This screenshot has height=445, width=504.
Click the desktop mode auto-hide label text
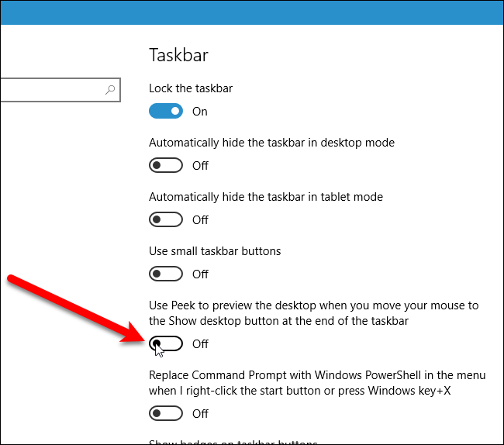coord(271,143)
